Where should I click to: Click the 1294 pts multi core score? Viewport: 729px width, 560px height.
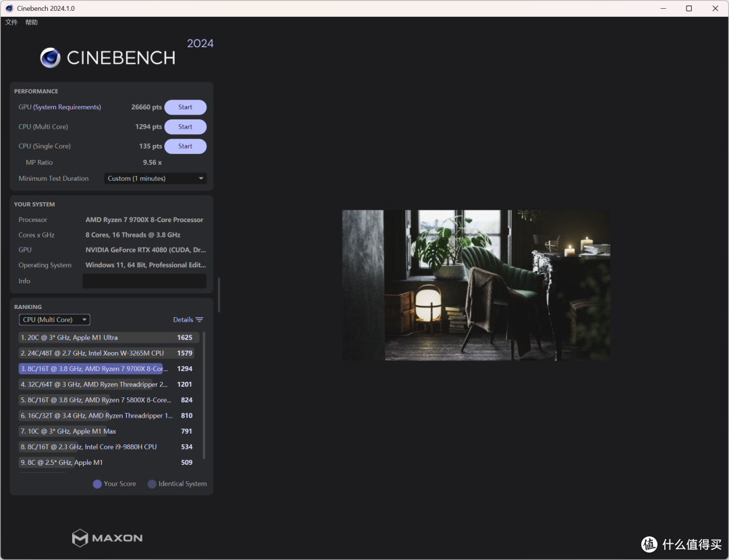point(148,126)
